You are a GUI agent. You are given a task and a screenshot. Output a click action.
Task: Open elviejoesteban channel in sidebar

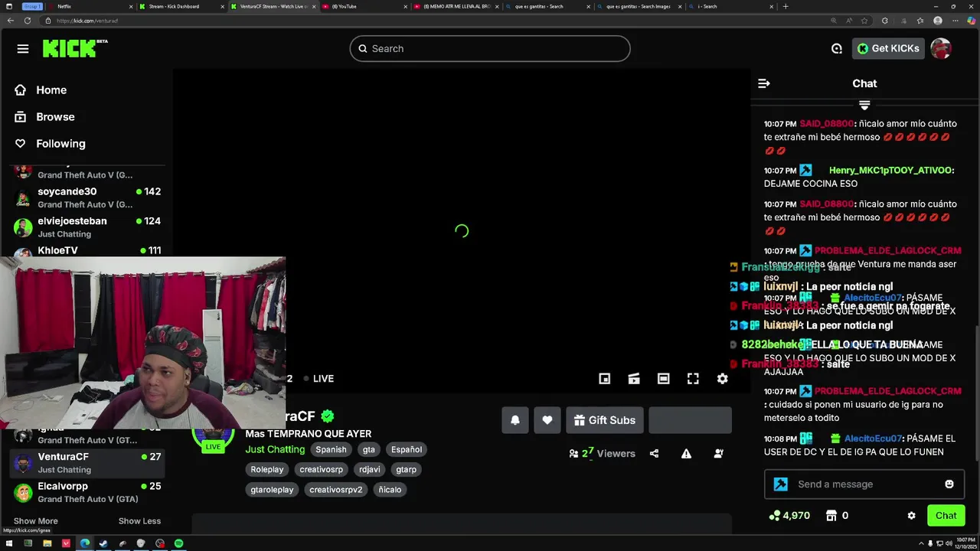click(x=86, y=227)
